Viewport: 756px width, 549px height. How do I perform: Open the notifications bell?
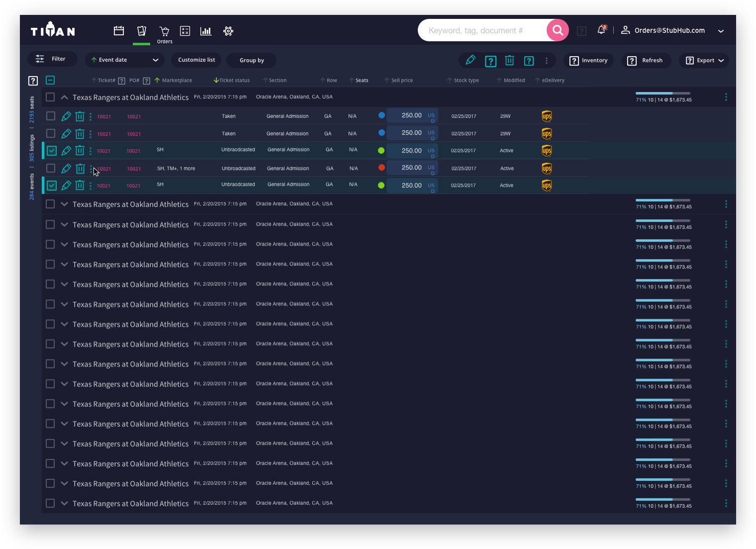tap(602, 30)
